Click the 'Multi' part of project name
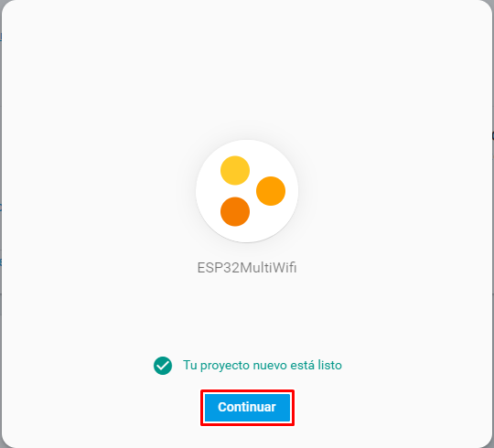Viewport: 494px width, 448px height. (255, 268)
